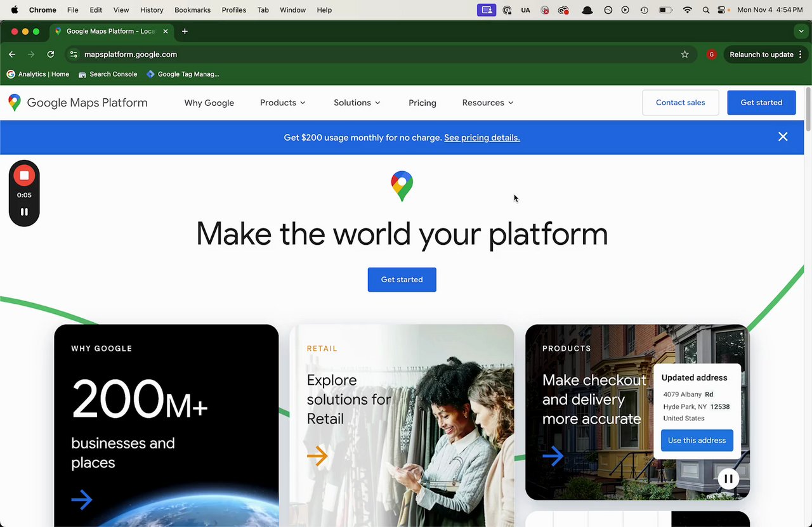The width and height of the screenshot is (812, 527).
Task: Open the History menu
Action: coord(152,10)
